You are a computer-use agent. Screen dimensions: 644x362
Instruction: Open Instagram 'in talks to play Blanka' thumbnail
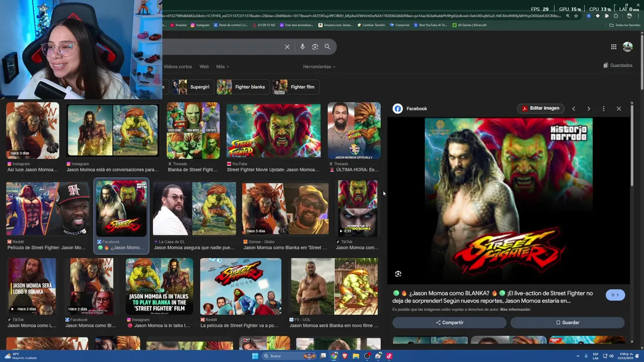click(x=159, y=286)
